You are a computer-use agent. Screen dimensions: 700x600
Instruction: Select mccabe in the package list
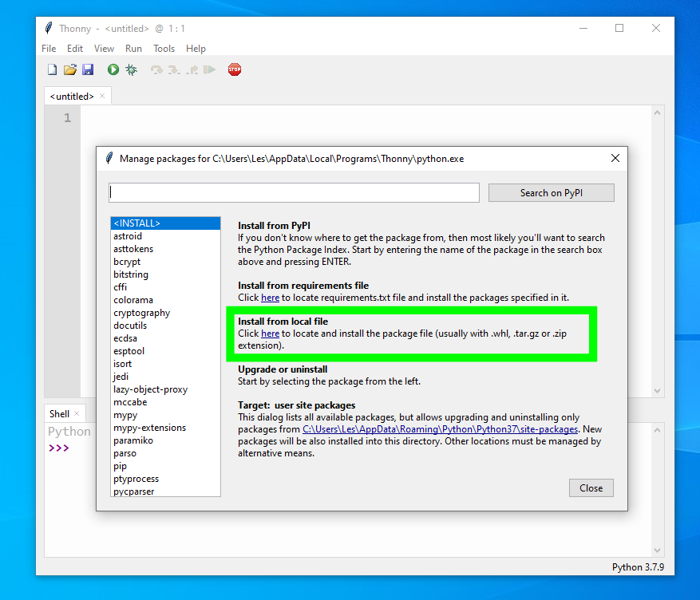pos(165,402)
